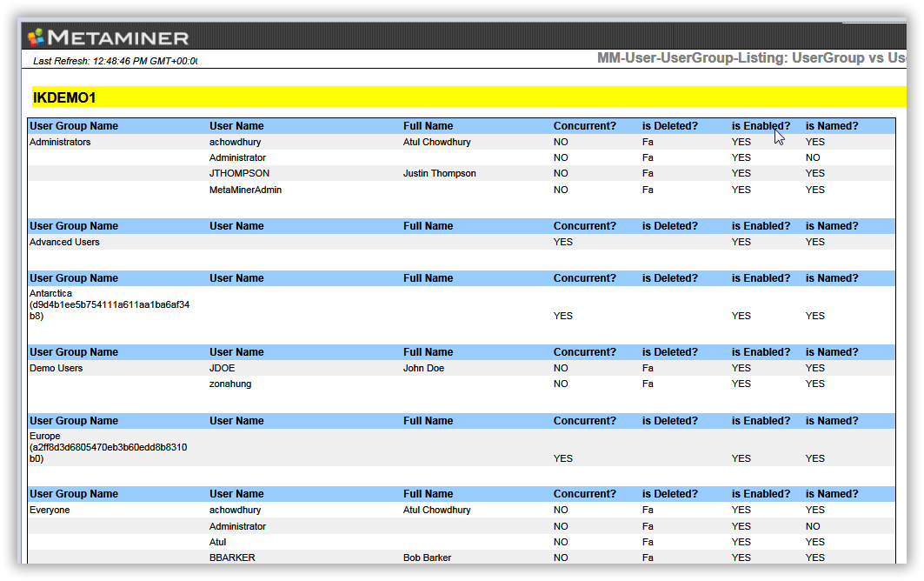
Task: Click Atul Chowdhury full name in Administrators group
Action: click(x=436, y=142)
